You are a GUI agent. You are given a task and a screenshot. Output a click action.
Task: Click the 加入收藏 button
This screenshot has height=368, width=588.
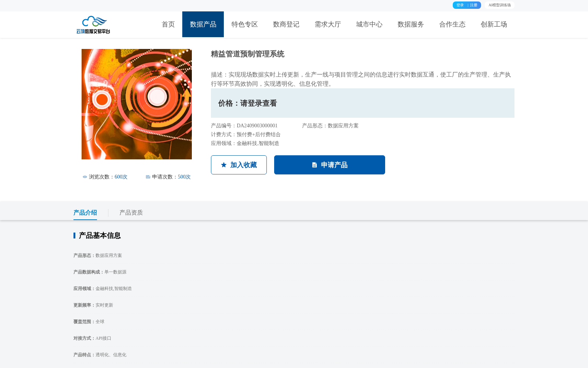(x=239, y=165)
